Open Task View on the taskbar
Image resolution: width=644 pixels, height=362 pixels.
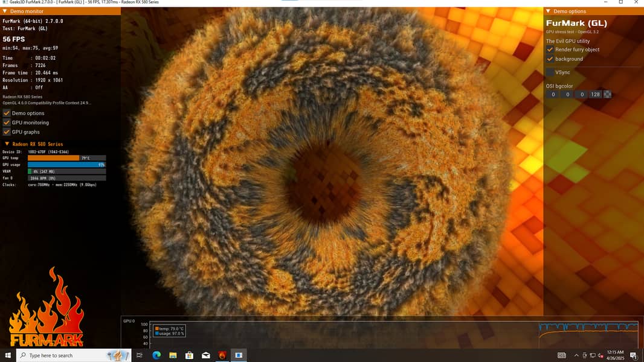(139, 355)
